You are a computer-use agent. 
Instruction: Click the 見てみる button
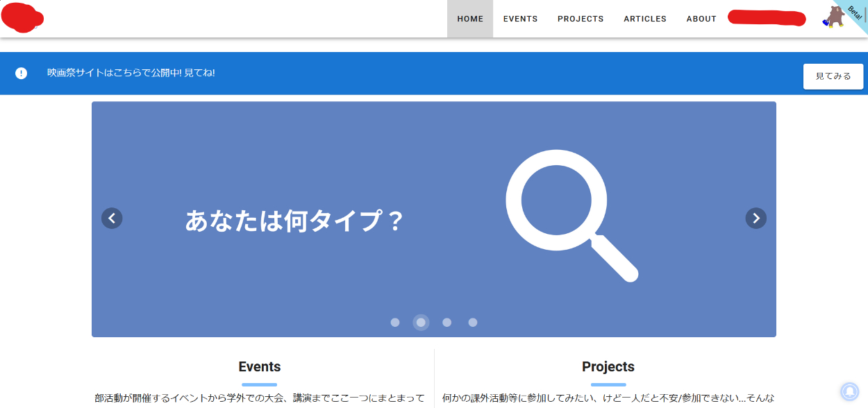[833, 76]
